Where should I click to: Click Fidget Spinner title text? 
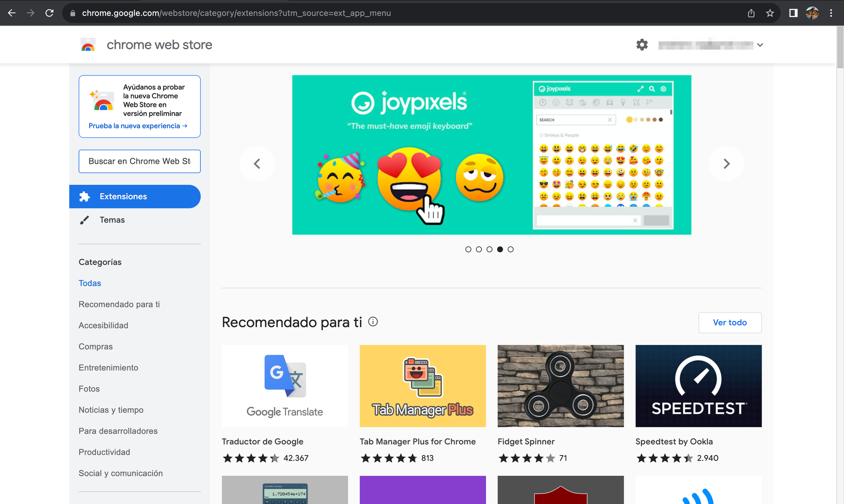[x=526, y=442]
